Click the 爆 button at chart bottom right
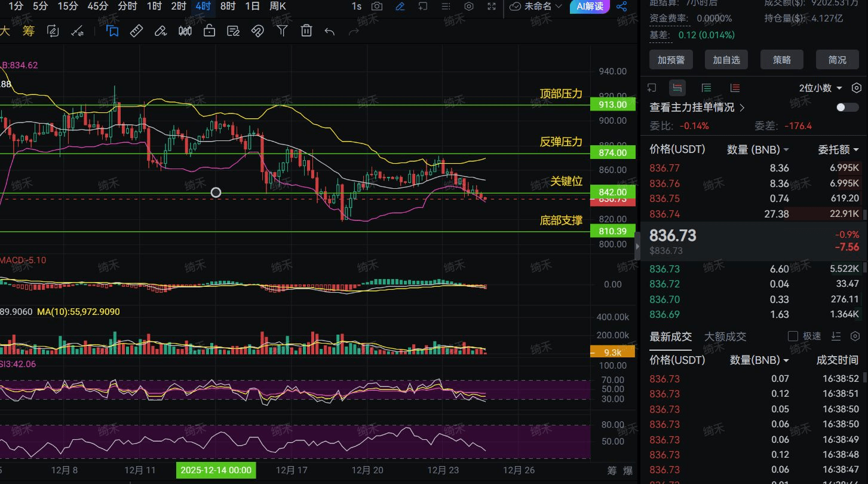The height and width of the screenshot is (484, 868). pos(628,470)
